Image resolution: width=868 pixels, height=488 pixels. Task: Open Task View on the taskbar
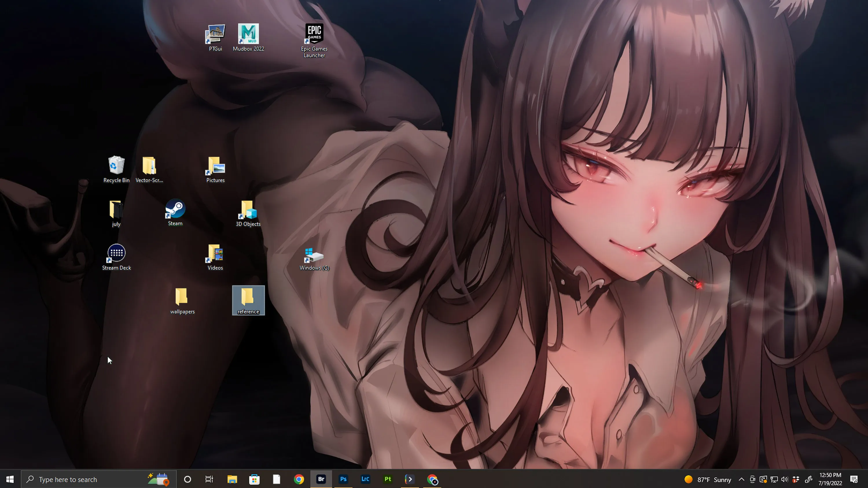[x=209, y=479]
